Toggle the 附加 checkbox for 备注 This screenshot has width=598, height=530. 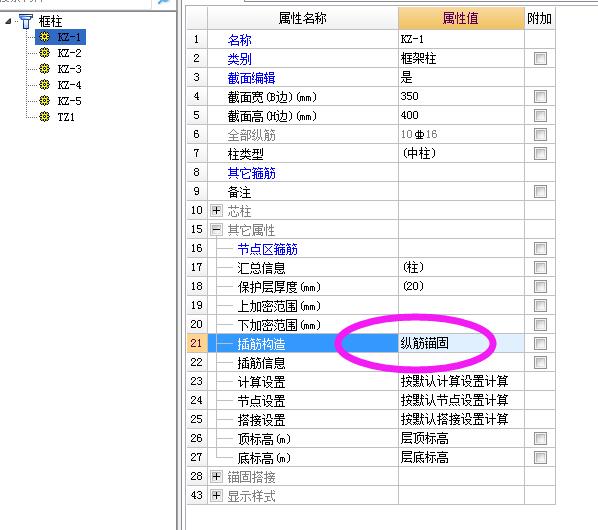pyautogui.click(x=540, y=191)
